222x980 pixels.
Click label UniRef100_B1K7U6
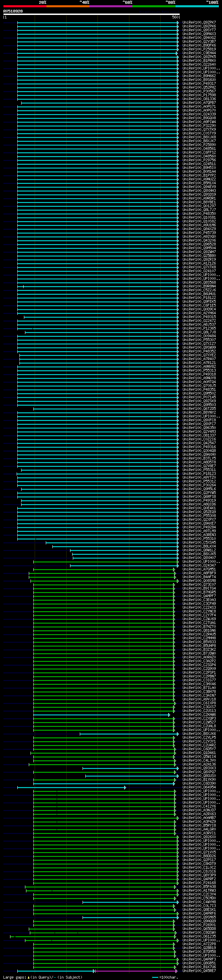[x=199, y=967]
